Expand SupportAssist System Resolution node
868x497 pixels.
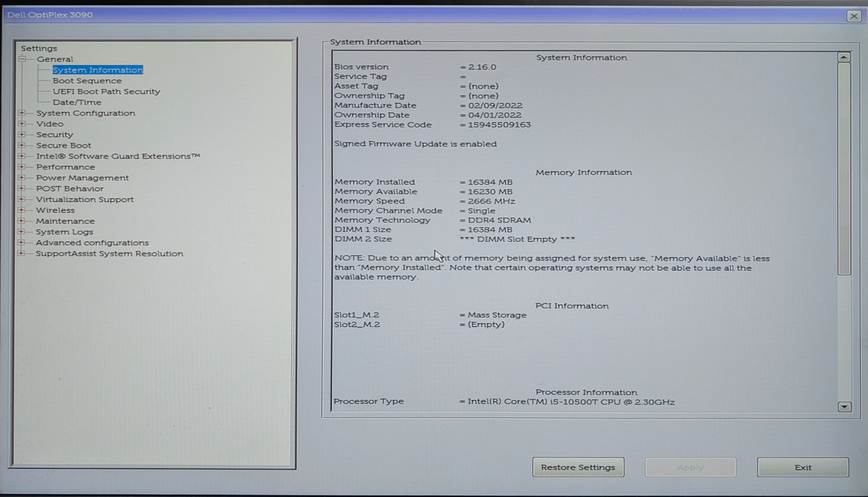click(x=21, y=253)
